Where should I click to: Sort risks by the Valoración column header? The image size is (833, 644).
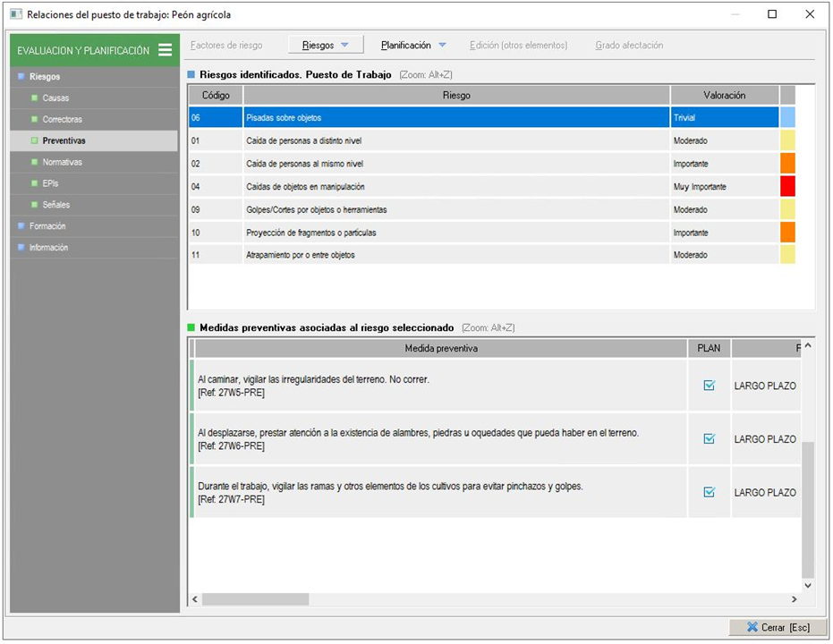(724, 95)
